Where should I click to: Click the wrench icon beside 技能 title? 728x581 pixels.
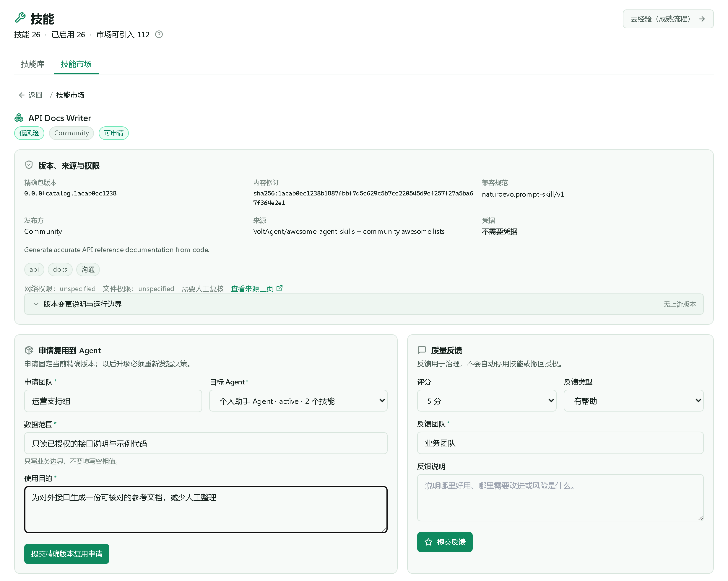(20, 17)
